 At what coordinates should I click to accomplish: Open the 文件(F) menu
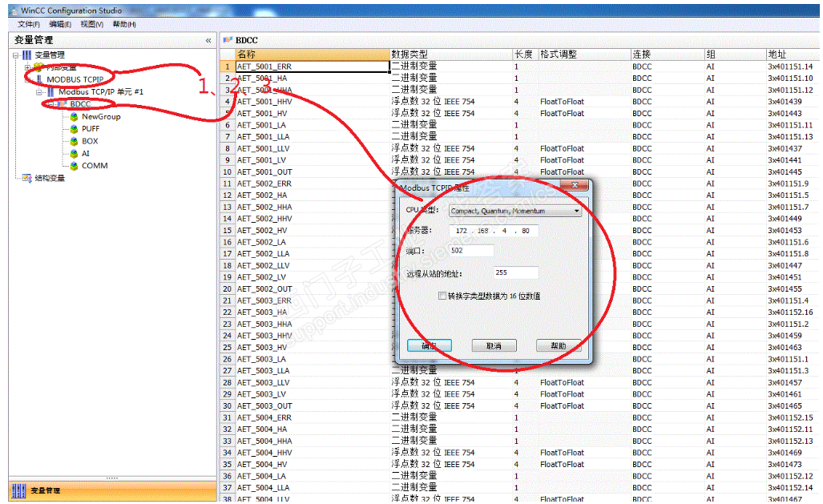pyautogui.click(x=28, y=24)
